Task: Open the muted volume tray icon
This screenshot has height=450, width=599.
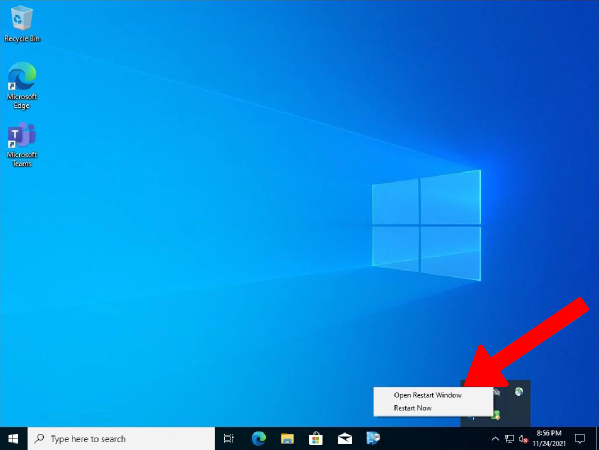Action: pos(523,439)
